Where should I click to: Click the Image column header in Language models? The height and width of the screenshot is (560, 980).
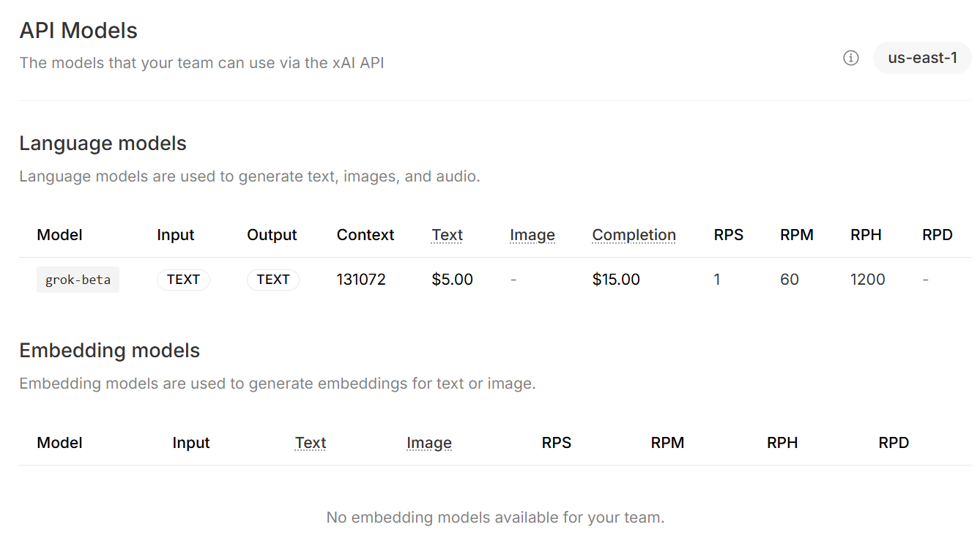(x=532, y=235)
